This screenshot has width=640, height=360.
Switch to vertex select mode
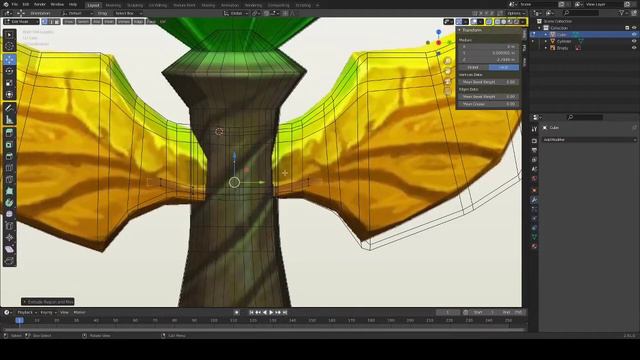click(44, 21)
